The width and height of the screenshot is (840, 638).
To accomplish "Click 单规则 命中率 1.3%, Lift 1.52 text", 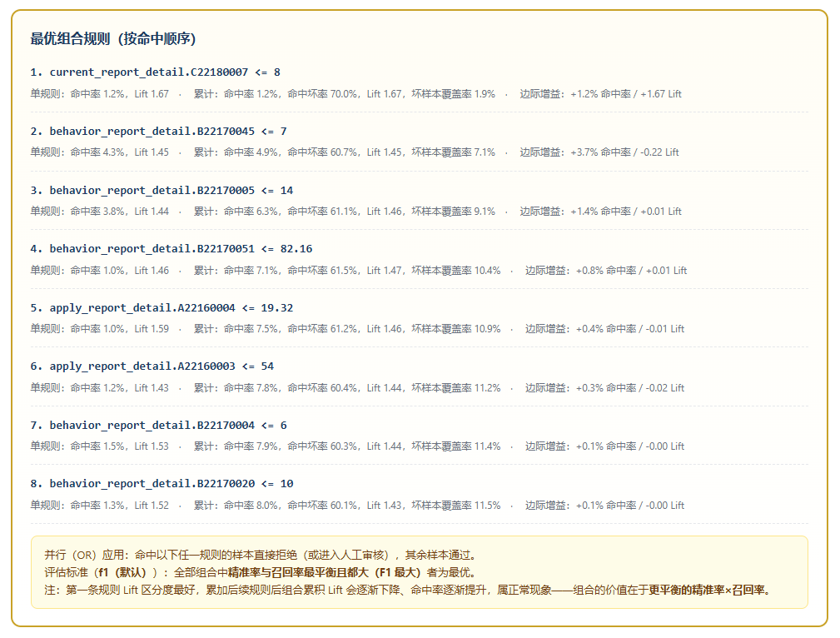I will pos(100,505).
